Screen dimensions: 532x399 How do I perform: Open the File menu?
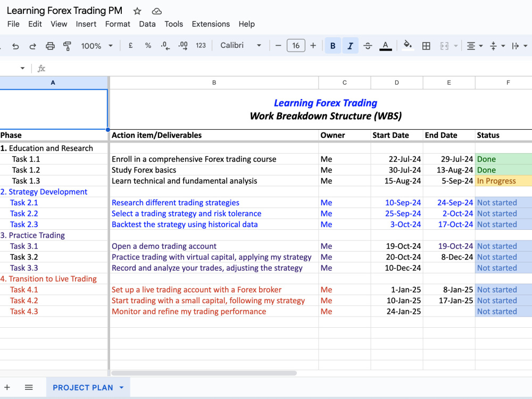[13, 24]
